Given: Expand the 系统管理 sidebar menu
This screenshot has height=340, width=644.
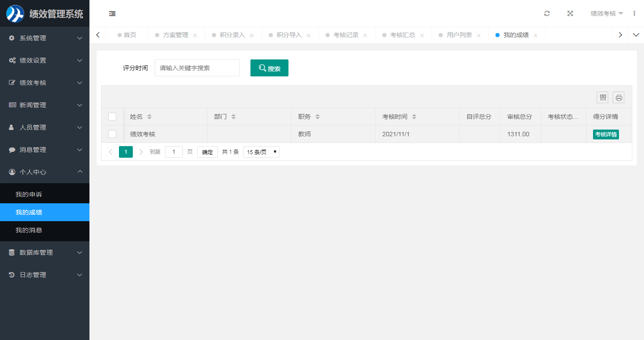Looking at the screenshot, I should click(x=45, y=38).
